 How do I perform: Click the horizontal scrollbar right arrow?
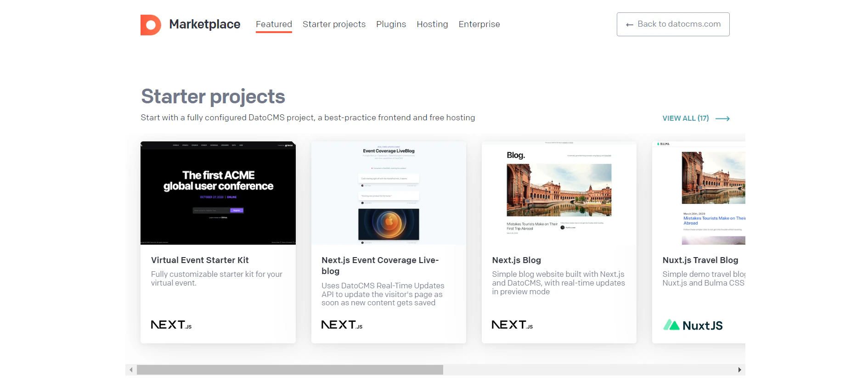tap(739, 370)
